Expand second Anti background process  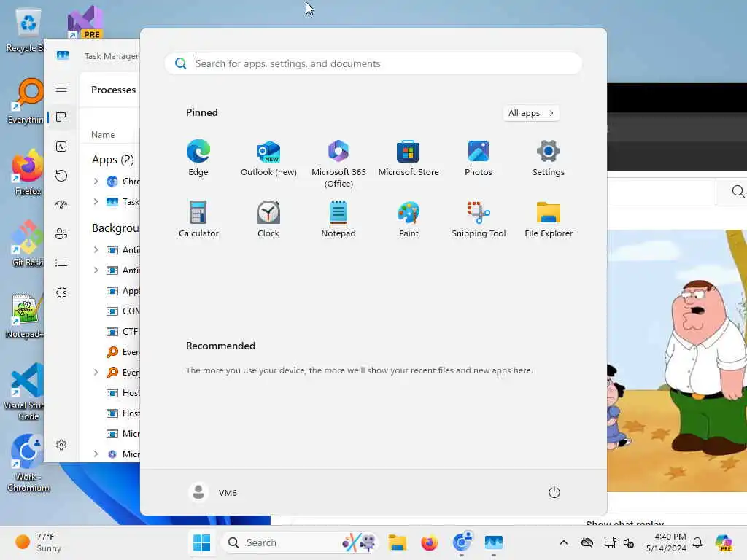[x=96, y=271]
